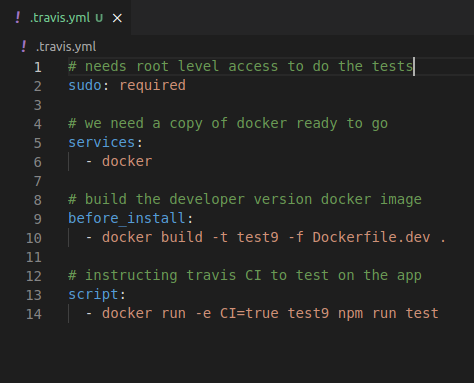Click line number 9 beside before_install
The height and width of the screenshot is (383, 474).
(38, 219)
